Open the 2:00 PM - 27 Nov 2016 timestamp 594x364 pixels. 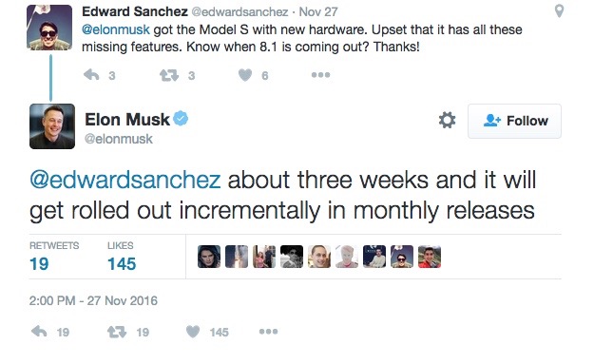click(93, 300)
